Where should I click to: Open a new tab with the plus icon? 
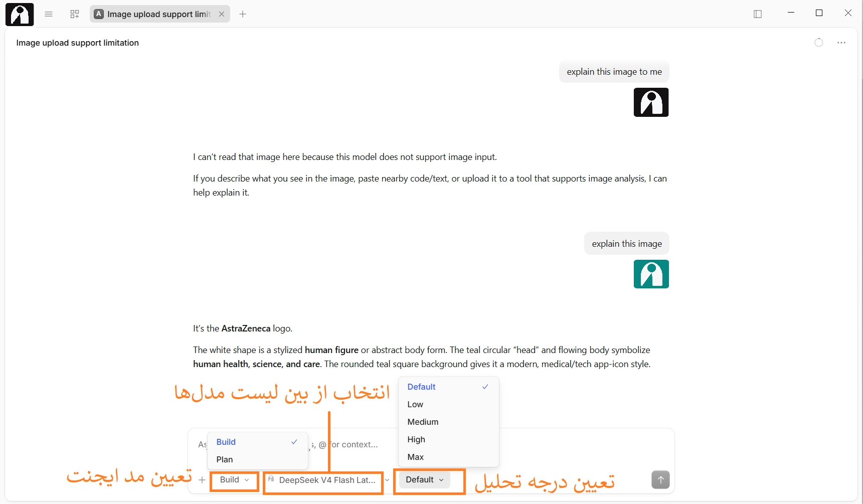pos(243,14)
